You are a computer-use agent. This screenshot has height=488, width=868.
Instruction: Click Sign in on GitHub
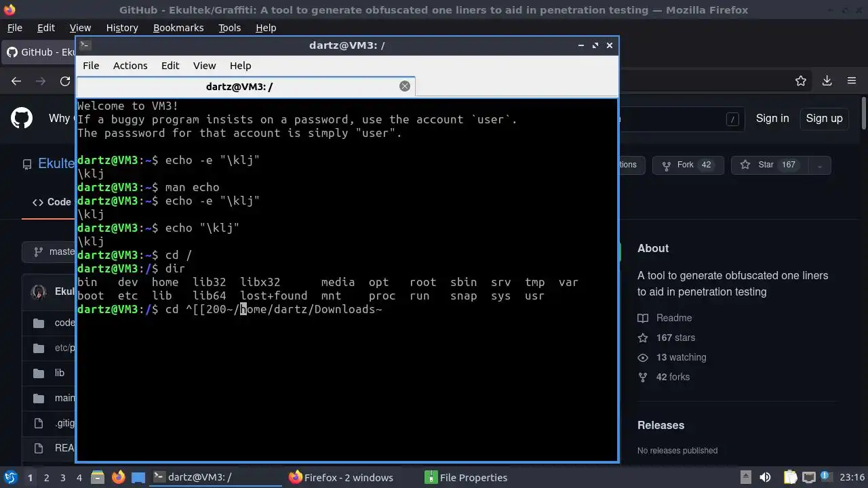[x=772, y=118]
